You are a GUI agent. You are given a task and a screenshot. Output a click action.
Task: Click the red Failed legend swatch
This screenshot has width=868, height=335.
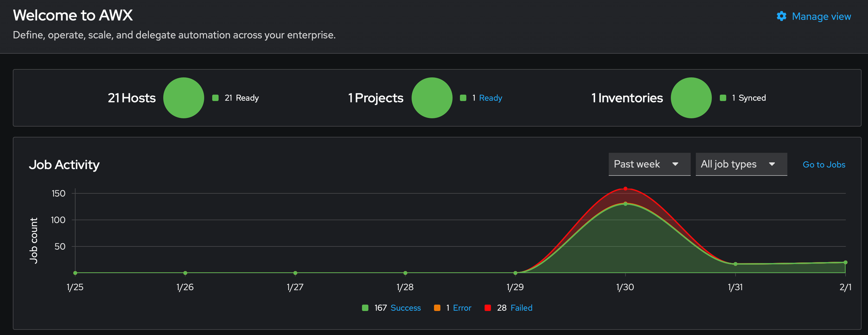coord(488,308)
